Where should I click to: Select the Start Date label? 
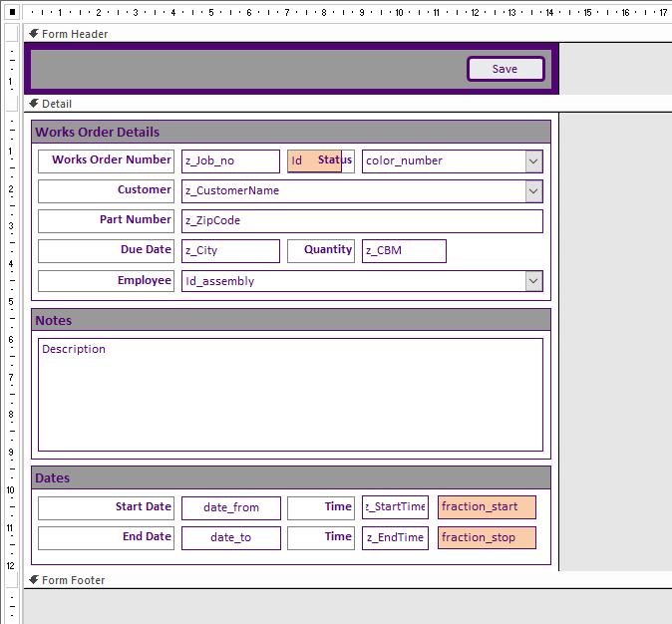tap(107, 508)
